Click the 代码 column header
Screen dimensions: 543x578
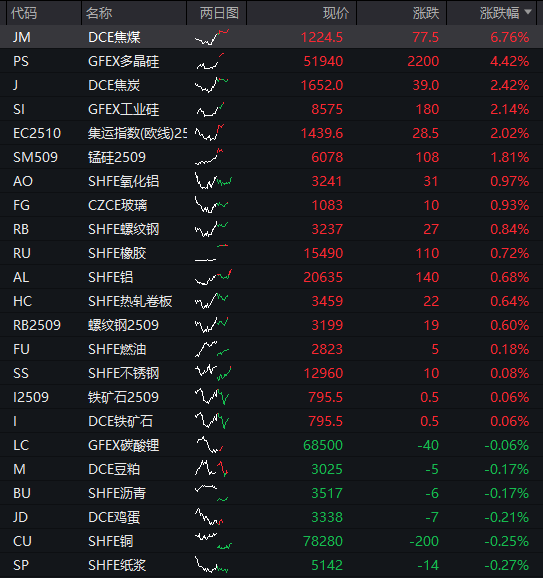point(24,13)
